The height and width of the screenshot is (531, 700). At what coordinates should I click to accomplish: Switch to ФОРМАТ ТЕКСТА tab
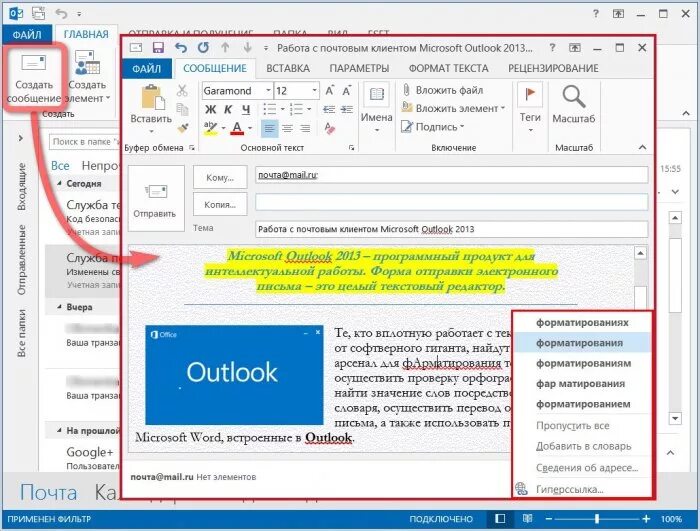[448, 68]
